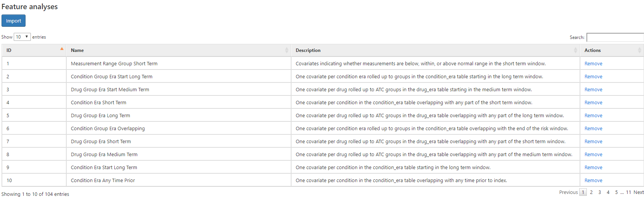This screenshot has width=644, height=197.
Task: Click description ending 'end of the risk window.'
Action: (x=432, y=129)
